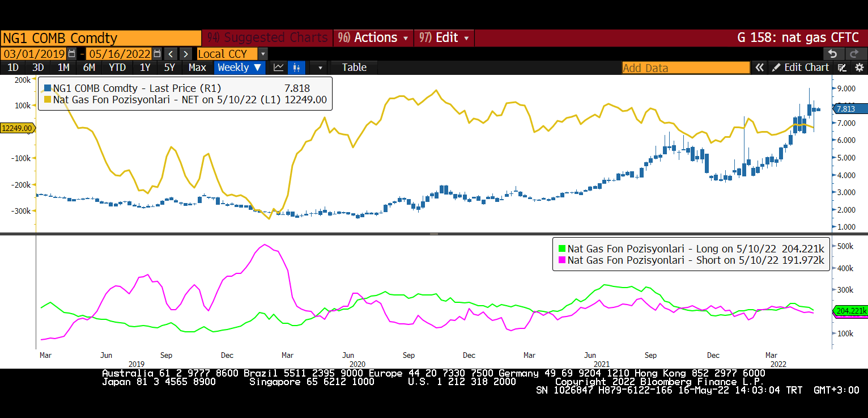Open 94) Suggested Charts
The width and height of the screenshot is (868, 418).
pyautogui.click(x=267, y=37)
